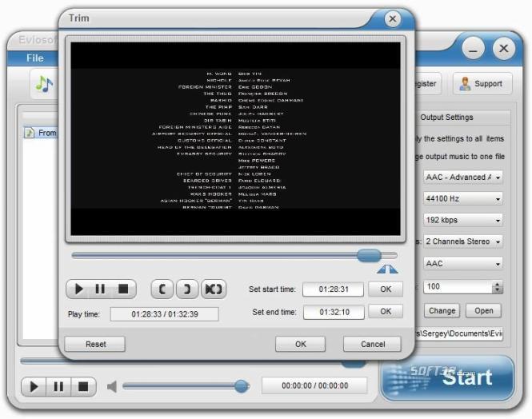Click the up arrow of the 100 spinner

pyautogui.click(x=498, y=284)
